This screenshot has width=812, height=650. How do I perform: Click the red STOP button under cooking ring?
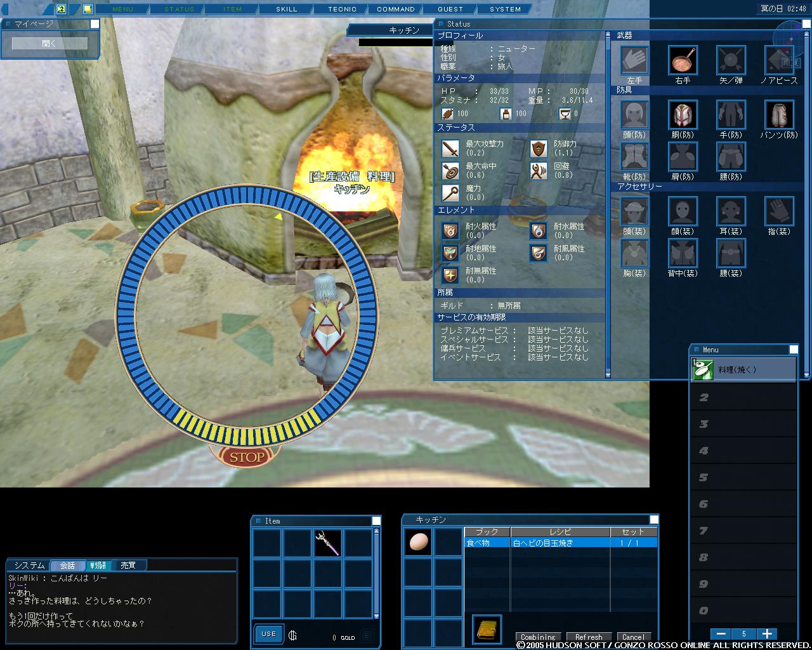pyautogui.click(x=247, y=456)
